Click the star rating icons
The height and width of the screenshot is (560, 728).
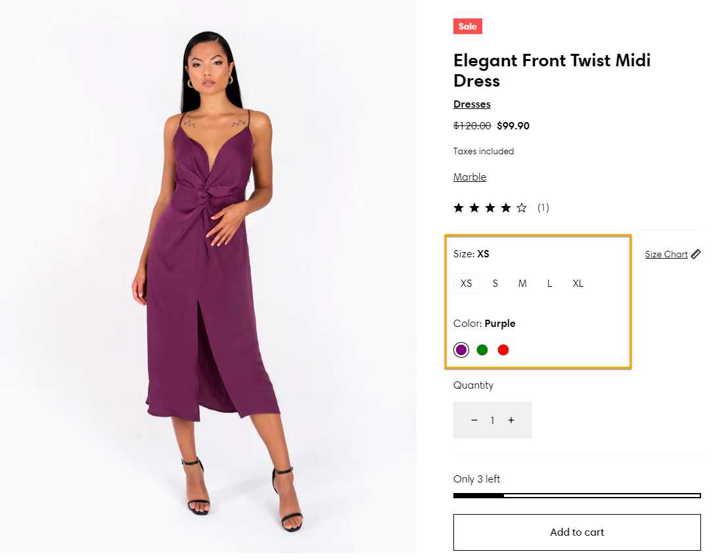tap(490, 208)
